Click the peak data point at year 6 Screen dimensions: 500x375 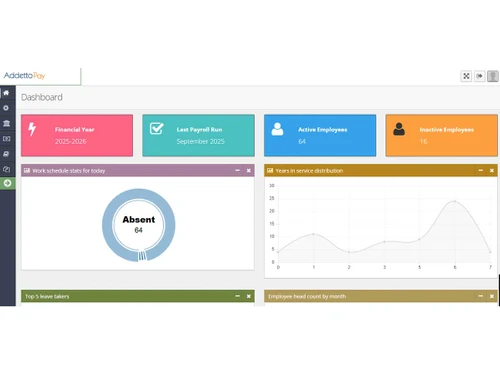pyautogui.click(x=455, y=201)
